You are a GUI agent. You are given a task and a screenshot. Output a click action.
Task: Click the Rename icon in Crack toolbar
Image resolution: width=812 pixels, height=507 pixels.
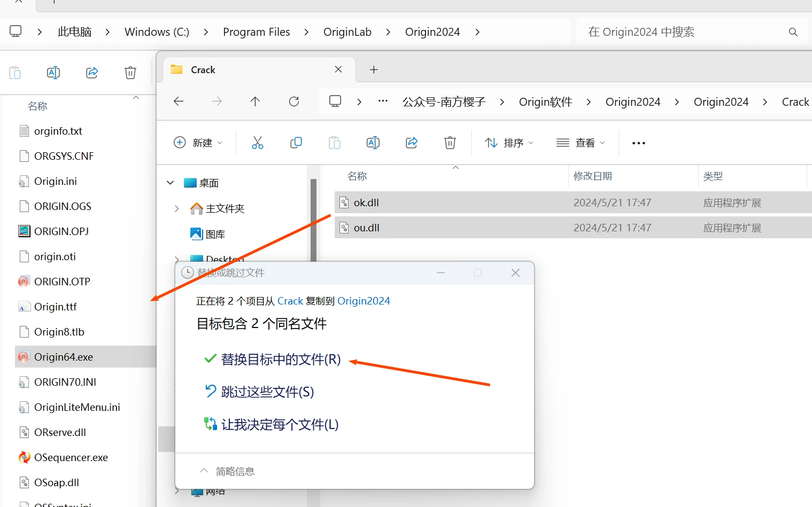(x=373, y=143)
